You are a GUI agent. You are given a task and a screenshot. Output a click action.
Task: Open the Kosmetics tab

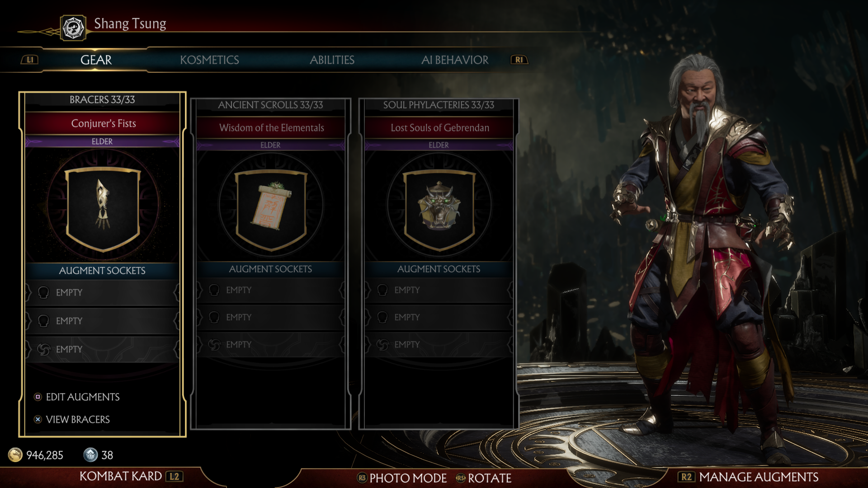pyautogui.click(x=209, y=60)
